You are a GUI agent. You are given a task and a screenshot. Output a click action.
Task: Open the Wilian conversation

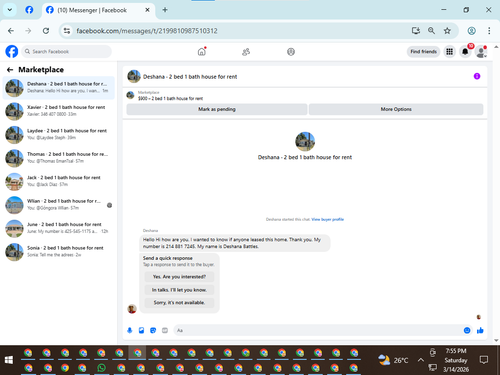coord(59,205)
